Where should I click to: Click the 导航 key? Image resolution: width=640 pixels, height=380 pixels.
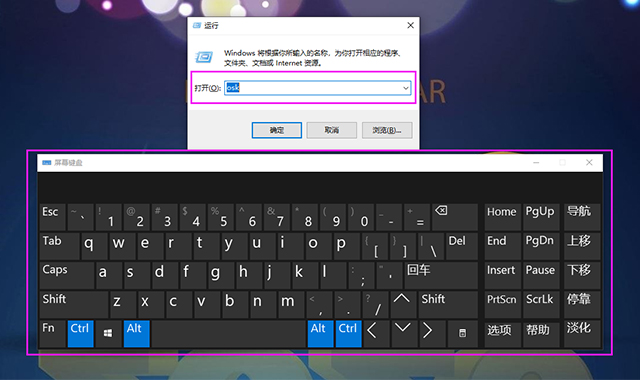[582, 217]
